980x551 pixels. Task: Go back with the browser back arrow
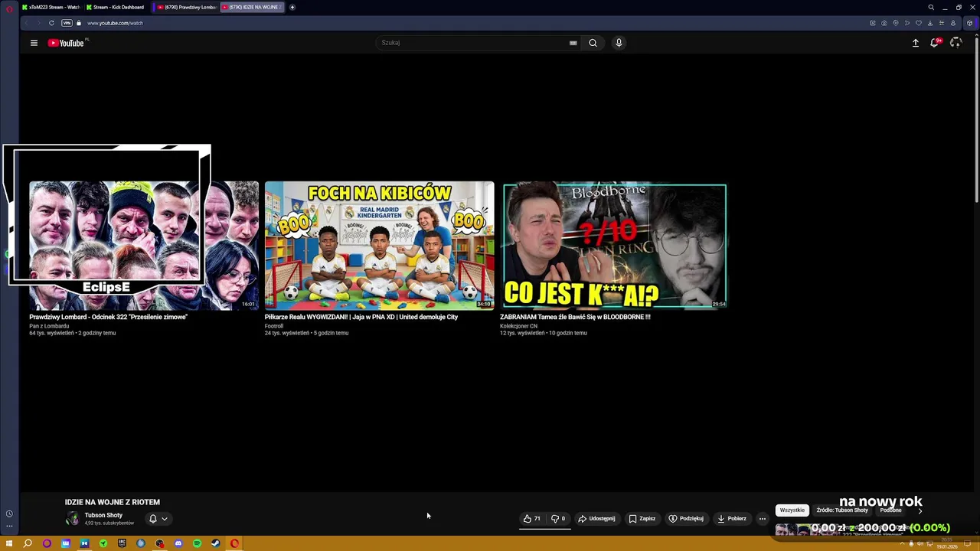(x=27, y=23)
